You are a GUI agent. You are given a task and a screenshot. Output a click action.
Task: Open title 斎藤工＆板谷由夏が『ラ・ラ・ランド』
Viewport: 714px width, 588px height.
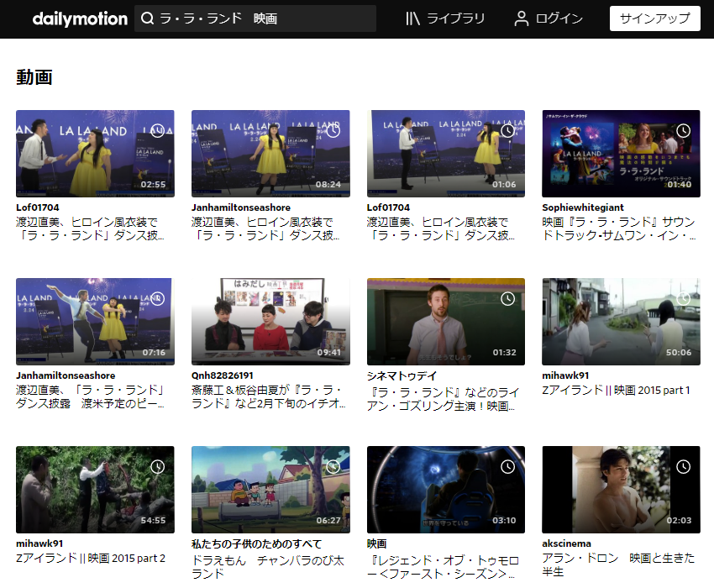pyautogui.click(x=269, y=396)
